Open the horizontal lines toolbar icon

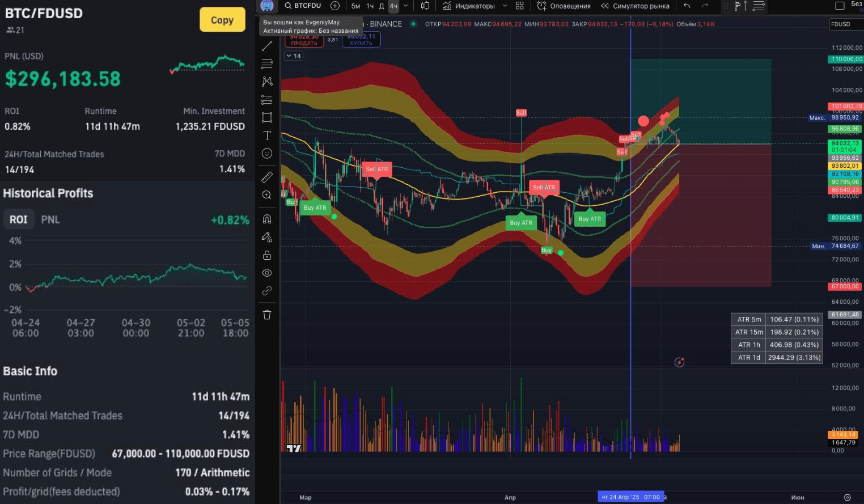pyautogui.click(x=759, y=6)
